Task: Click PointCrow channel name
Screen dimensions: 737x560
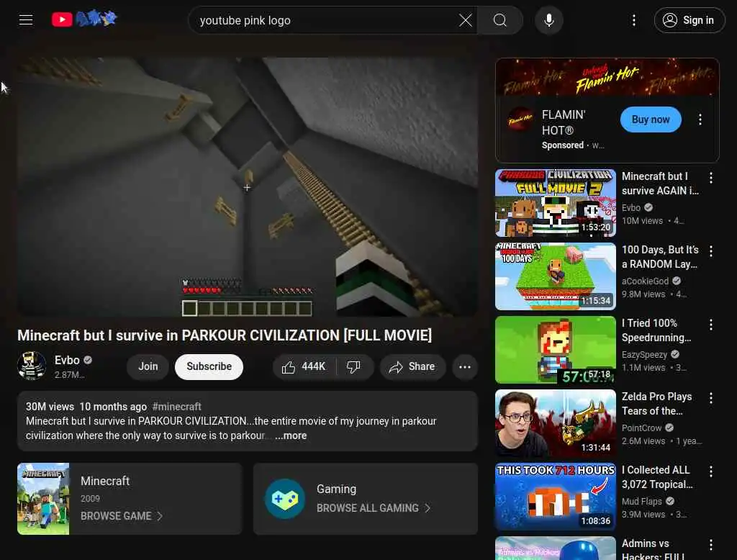Action: tap(641, 428)
